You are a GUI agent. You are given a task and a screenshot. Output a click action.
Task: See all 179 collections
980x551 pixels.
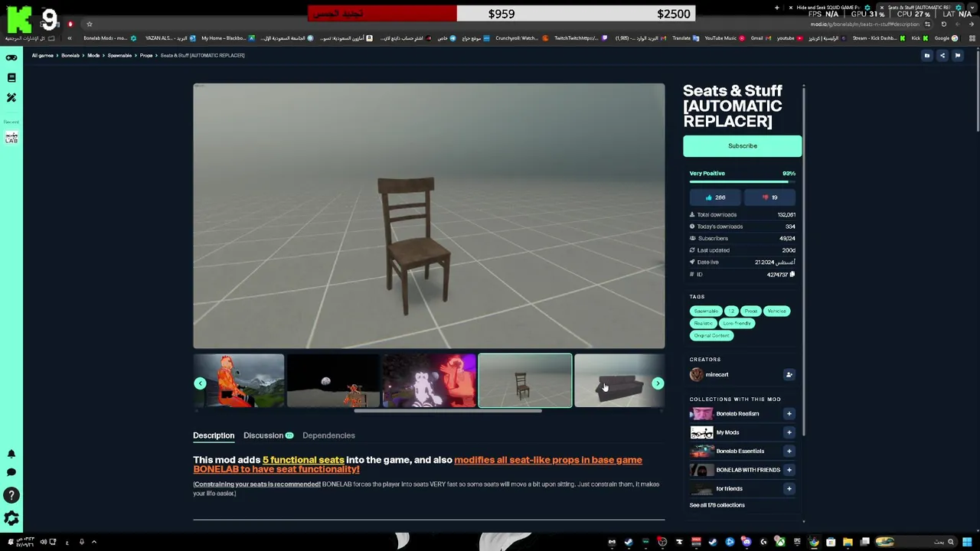[717, 505]
